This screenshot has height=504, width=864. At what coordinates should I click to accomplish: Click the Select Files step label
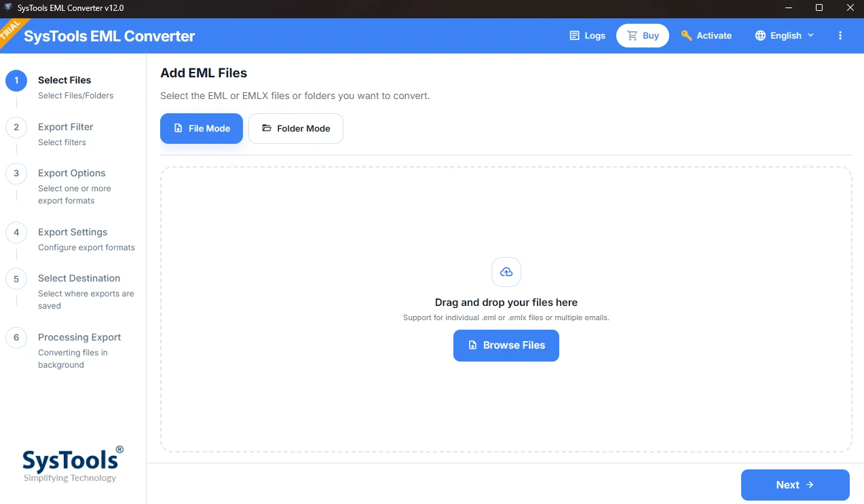pos(64,80)
